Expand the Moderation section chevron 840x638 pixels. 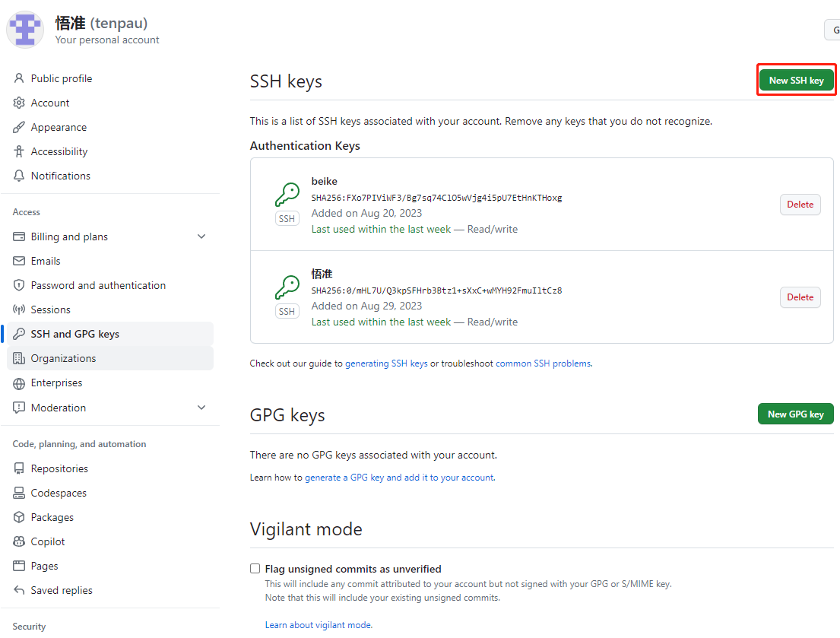tap(201, 408)
